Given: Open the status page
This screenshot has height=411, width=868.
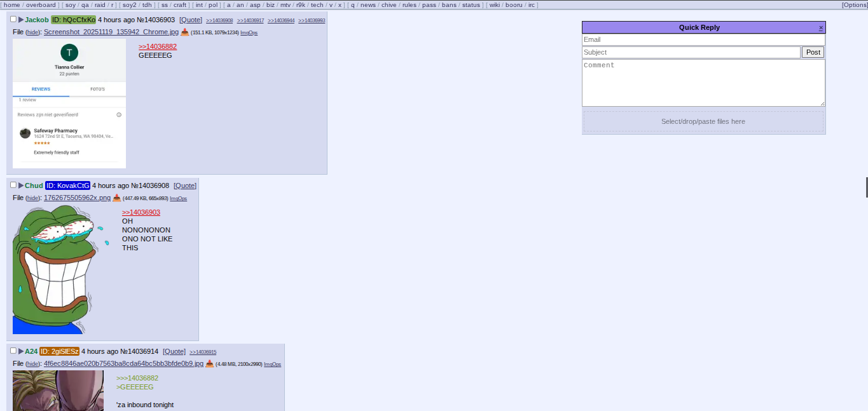Looking at the screenshot, I should 471,5.
